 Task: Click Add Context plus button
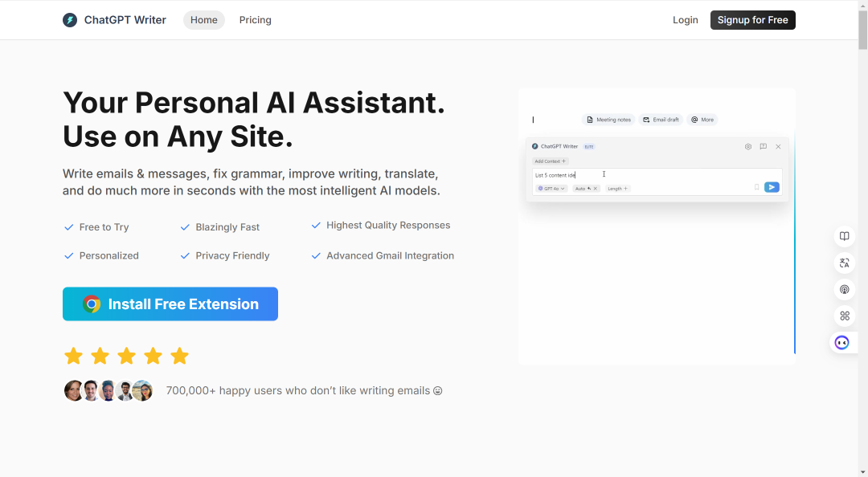[x=550, y=161]
